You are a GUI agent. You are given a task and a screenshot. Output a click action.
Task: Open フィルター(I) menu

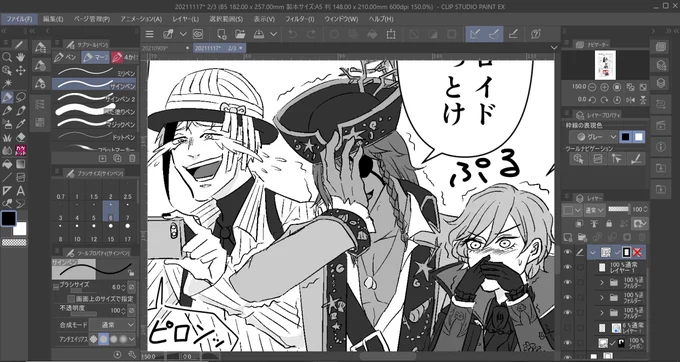(299, 19)
